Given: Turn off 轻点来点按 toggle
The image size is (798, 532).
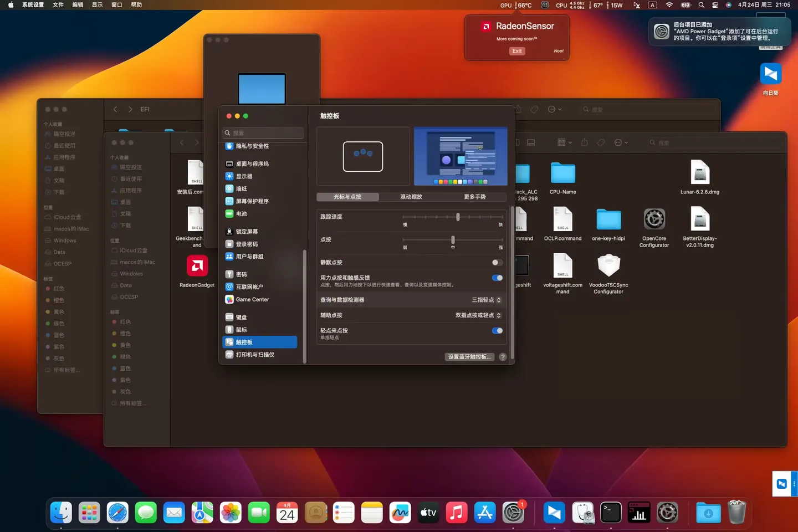Looking at the screenshot, I should pyautogui.click(x=497, y=331).
